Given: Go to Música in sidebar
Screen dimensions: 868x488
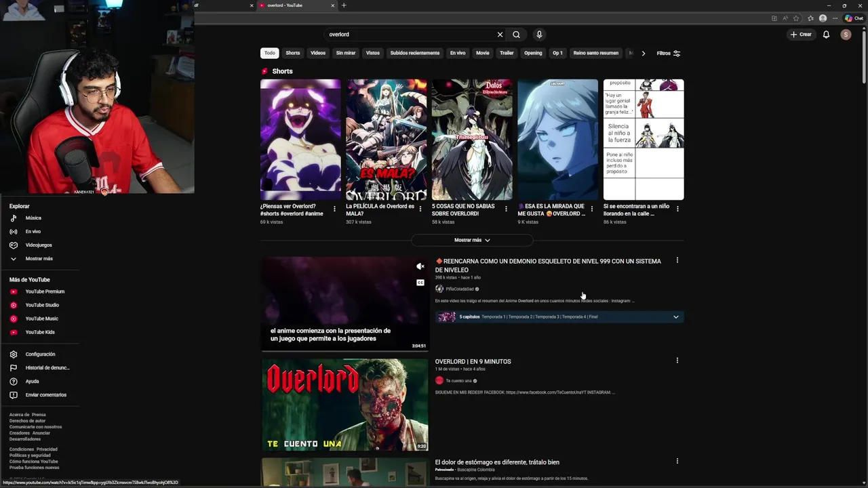Looking at the screenshot, I should tap(33, 218).
